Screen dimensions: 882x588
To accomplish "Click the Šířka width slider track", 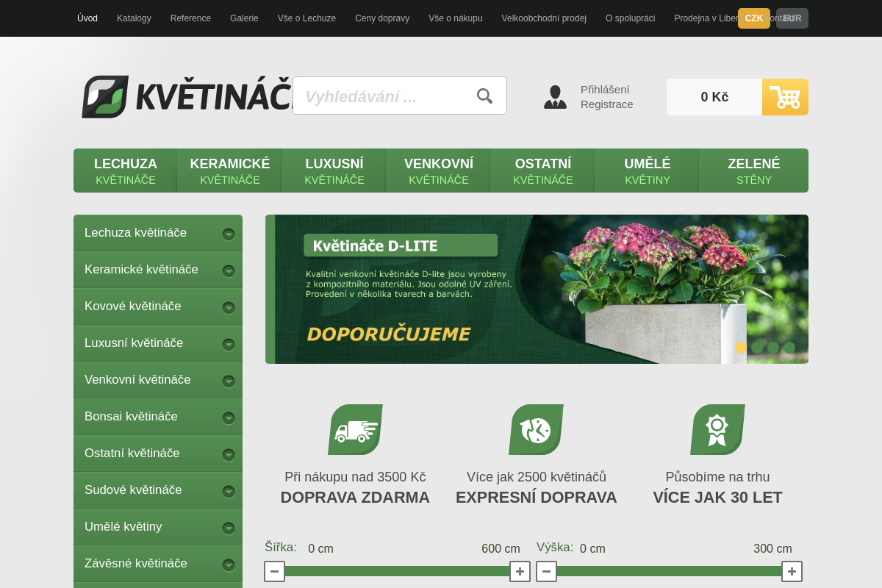I will [x=397, y=571].
